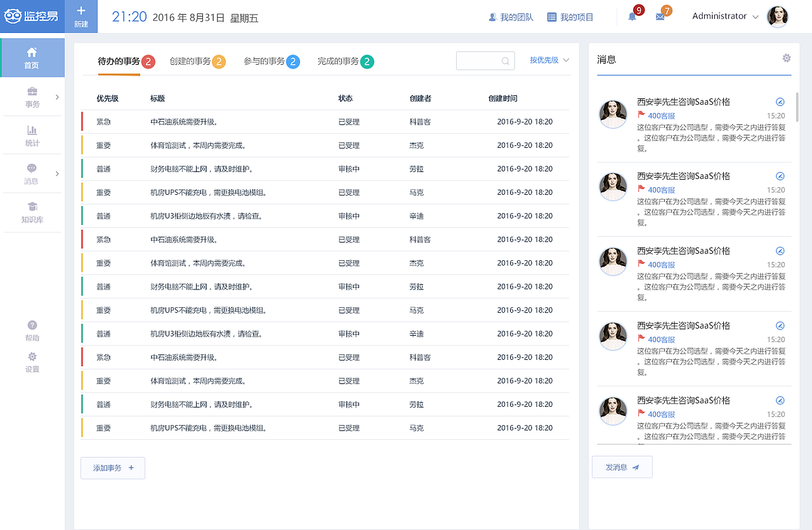Viewport: 812px width, 530px height.
Task: Click the Administrator avatar picture
Action: click(x=778, y=17)
